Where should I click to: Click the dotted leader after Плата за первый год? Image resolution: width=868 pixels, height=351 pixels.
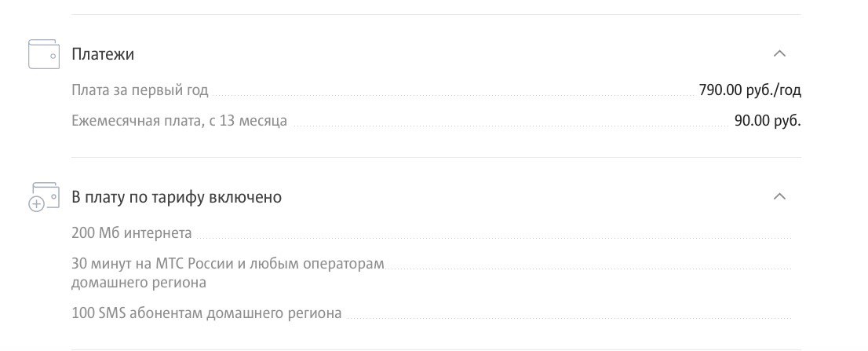coord(451,96)
